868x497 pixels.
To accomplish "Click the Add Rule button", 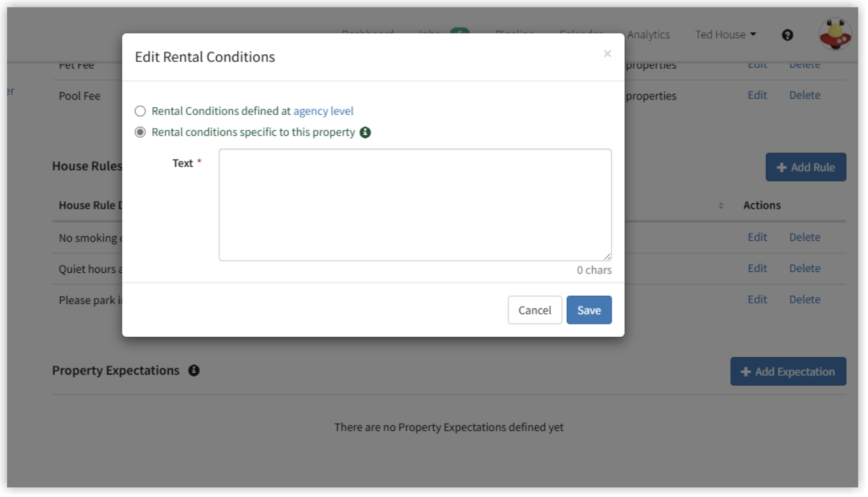I will 805,167.
